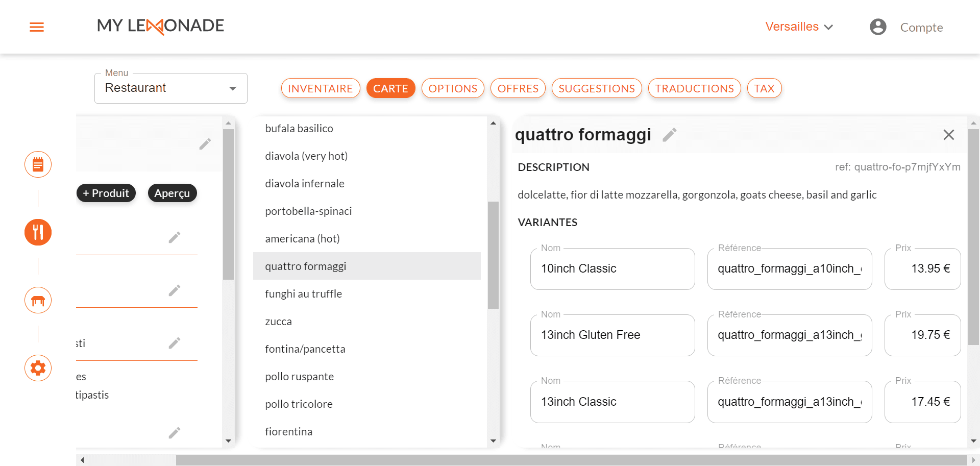Click the 13inch Gluten Free reference field
The height and width of the screenshot is (466, 980).
[x=790, y=335]
